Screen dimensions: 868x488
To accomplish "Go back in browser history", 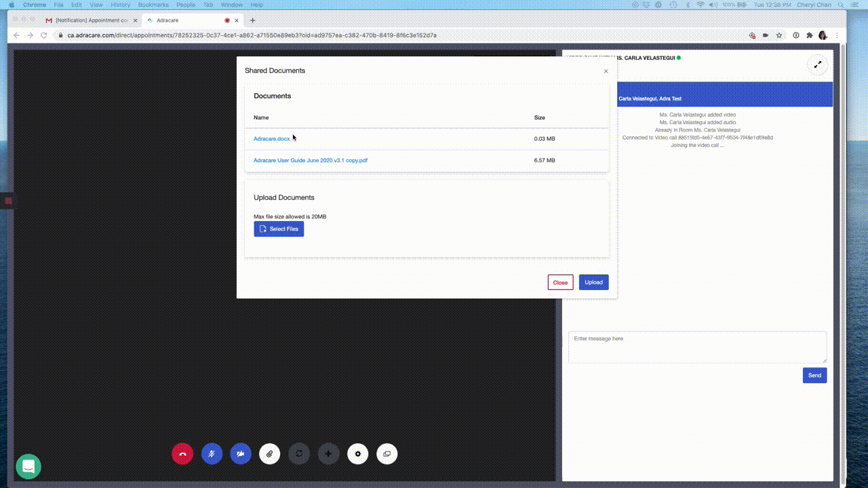I will [17, 35].
